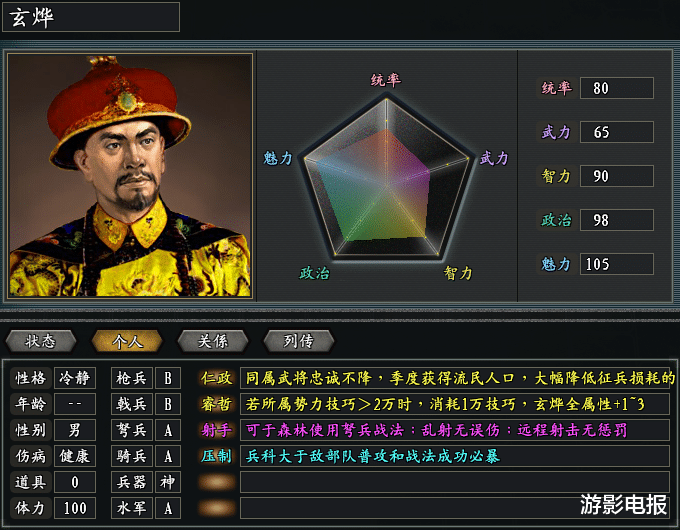Screen dimensions: 680x530
Task: Click the pentagon ability radar chart
Action: (386, 178)
